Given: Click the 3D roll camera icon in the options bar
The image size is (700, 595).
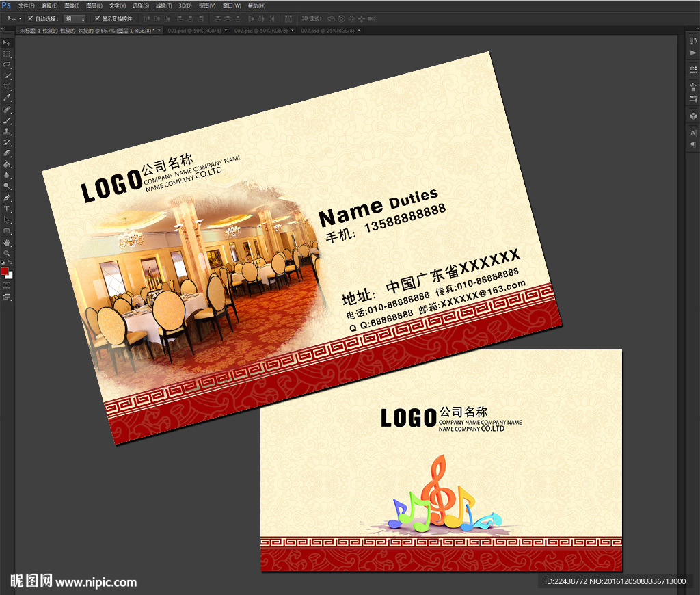Looking at the screenshot, I should [342, 18].
